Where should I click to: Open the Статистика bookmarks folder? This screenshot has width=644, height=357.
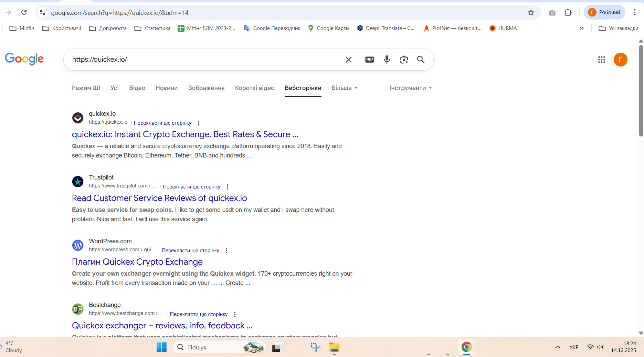click(152, 28)
